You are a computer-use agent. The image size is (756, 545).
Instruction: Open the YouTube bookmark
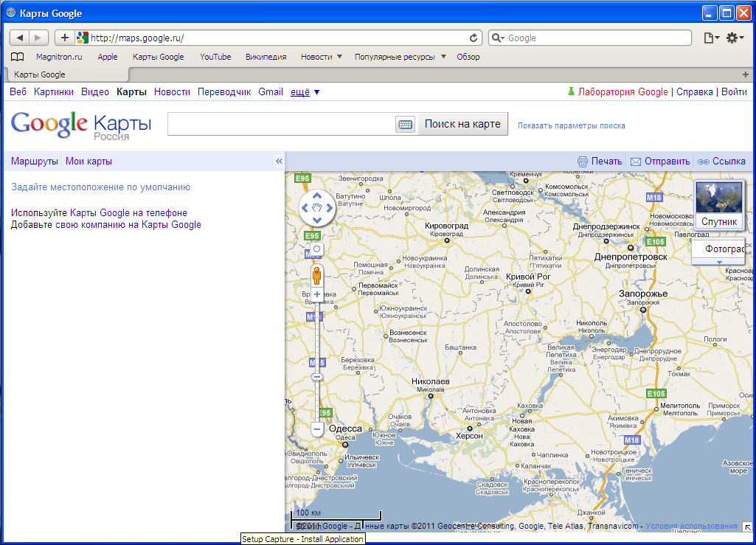point(215,57)
